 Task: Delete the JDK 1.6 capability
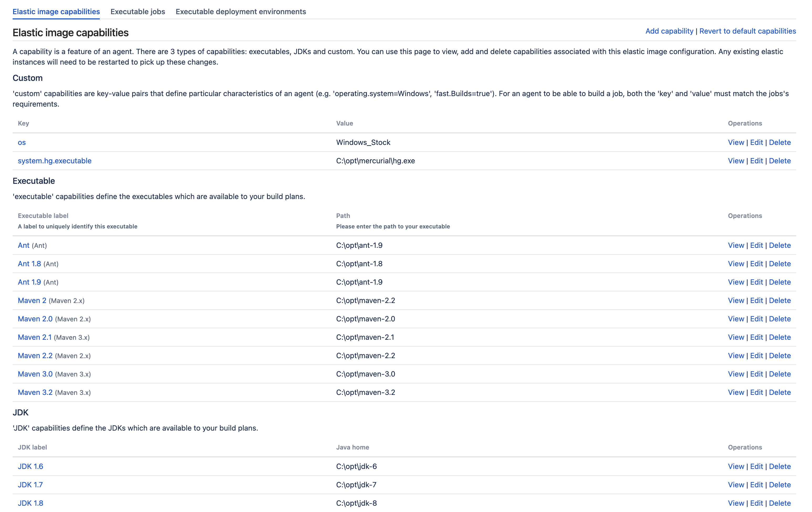[x=780, y=466]
